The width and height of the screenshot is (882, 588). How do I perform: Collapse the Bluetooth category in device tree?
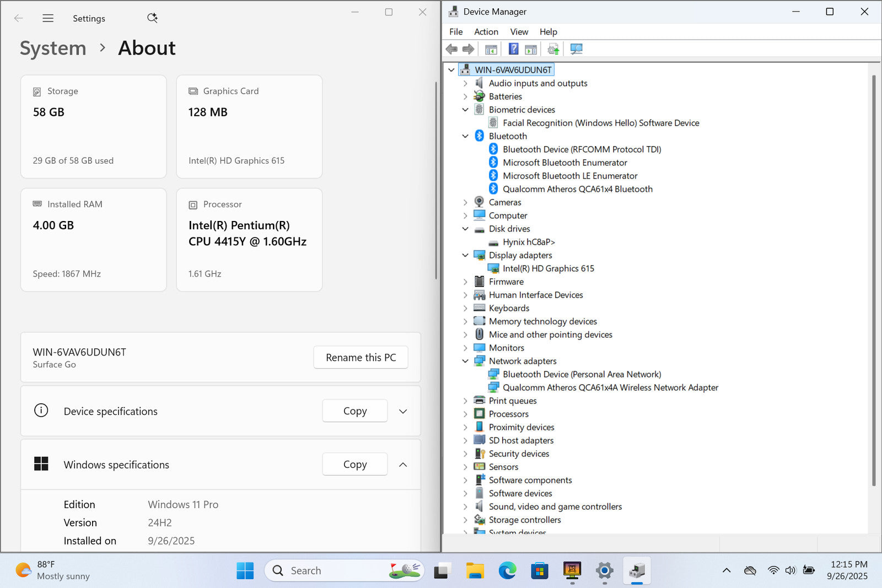pyautogui.click(x=465, y=136)
